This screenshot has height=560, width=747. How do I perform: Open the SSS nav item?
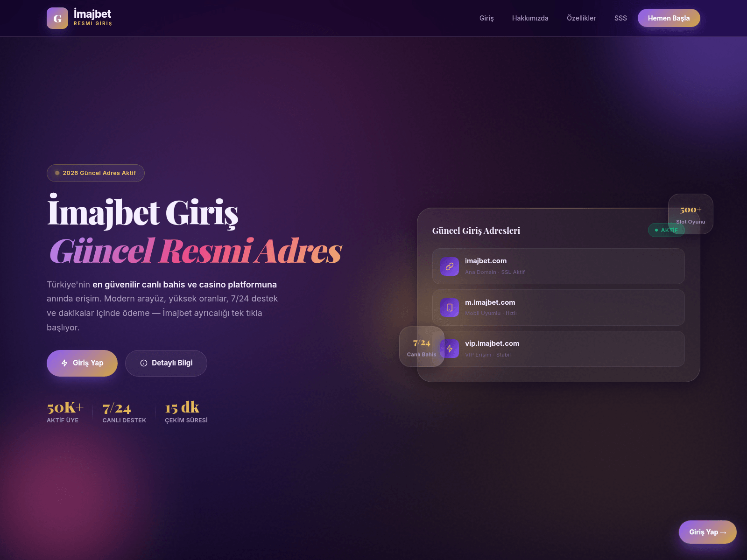click(x=620, y=18)
